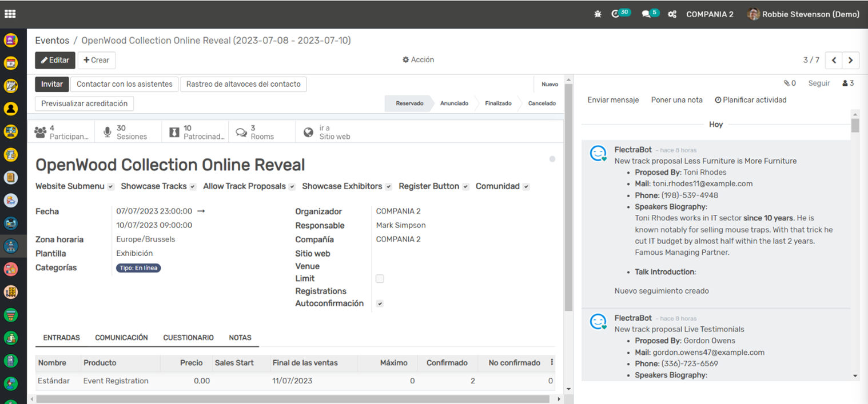Click the followers count icon
The height and width of the screenshot is (404, 868).
pos(848,83)
